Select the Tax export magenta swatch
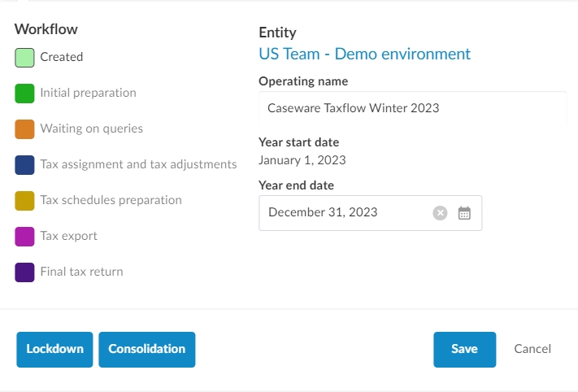This screenshot has width=578, height=392. point(24,236)
